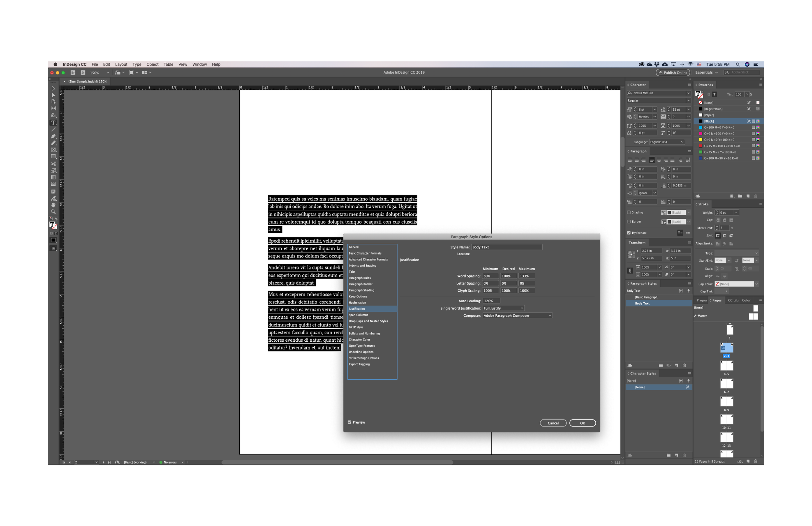Select the Line tool
Screen dimensions: 812x526
pyautogui.click(x=53, y=129)
